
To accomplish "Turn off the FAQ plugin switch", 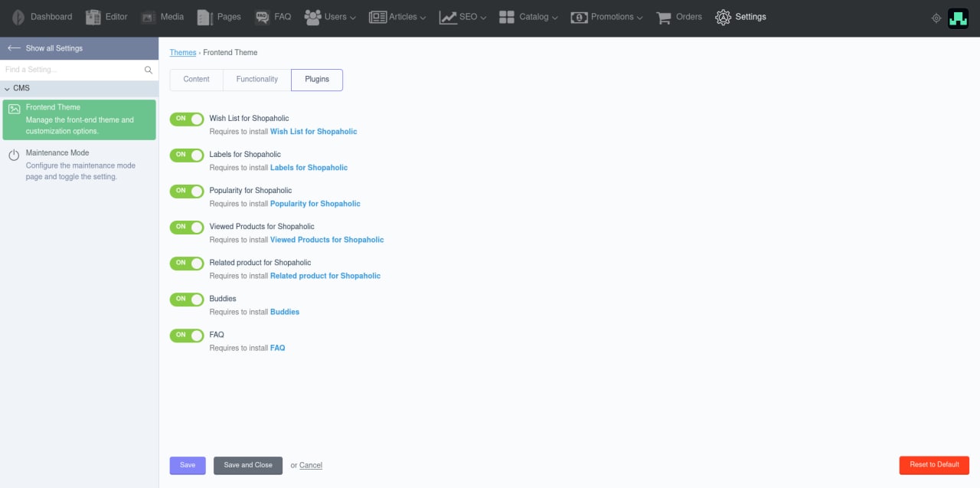I will click(187, 335).
